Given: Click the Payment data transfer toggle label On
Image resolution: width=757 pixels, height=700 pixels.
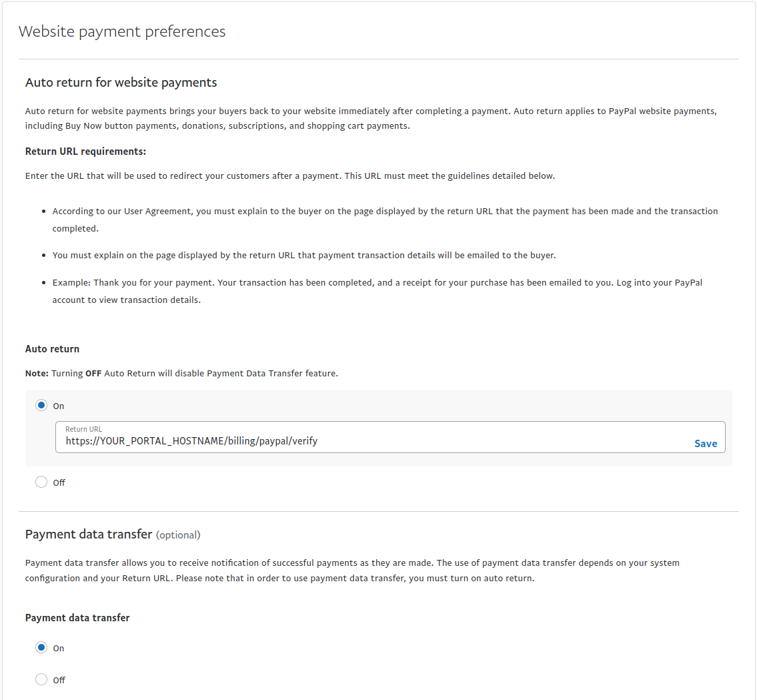Looking at the screenshot, I should click(59, 647).
